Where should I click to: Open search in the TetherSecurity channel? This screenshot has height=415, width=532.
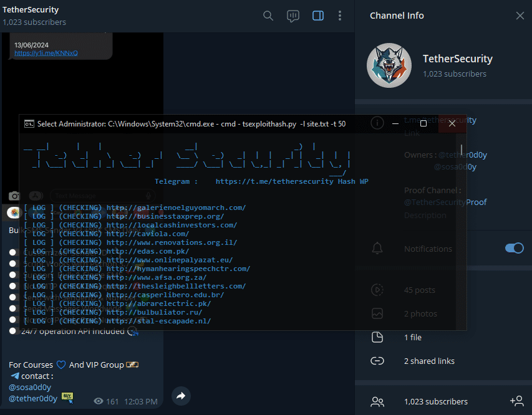pyautogui.click(x=268, y=16)
